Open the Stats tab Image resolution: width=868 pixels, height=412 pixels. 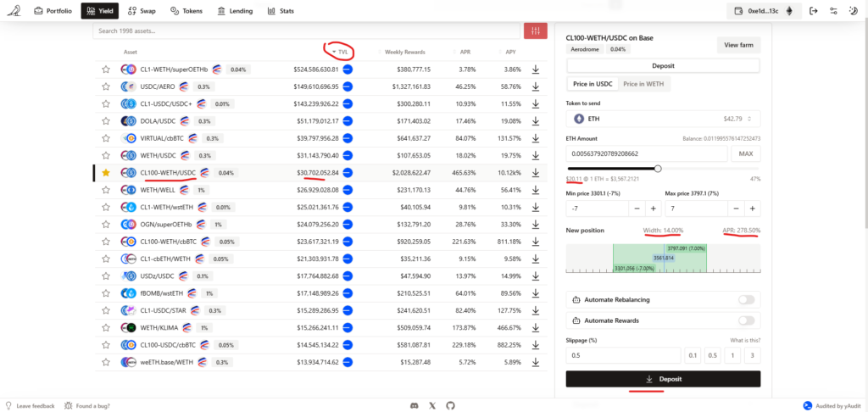tap(281, 10)
